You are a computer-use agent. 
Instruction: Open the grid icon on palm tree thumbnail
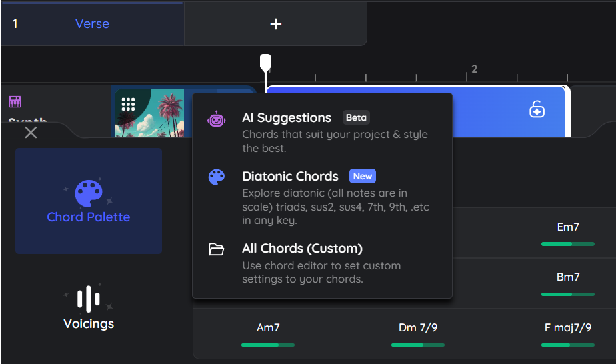[128, 104]
